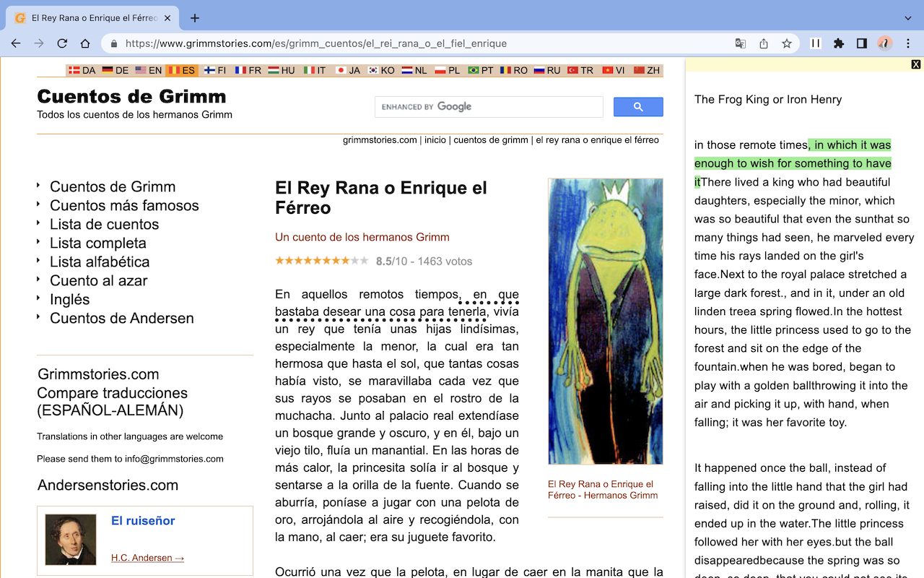
Task: Open Cuentos más famosos in sidebar
Action: pos(124,206)
